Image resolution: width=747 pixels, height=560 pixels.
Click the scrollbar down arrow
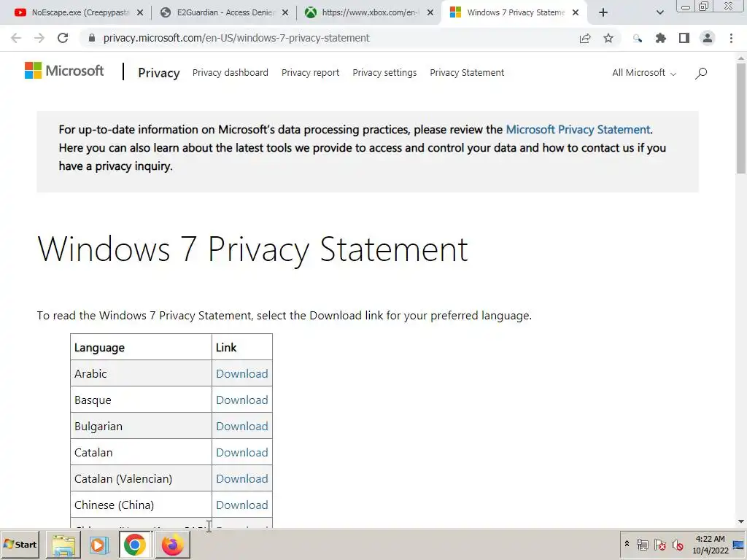coord(741,522)
